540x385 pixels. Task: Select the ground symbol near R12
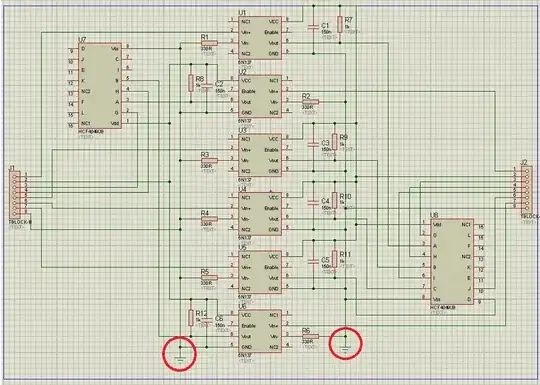tap(179, 359)
